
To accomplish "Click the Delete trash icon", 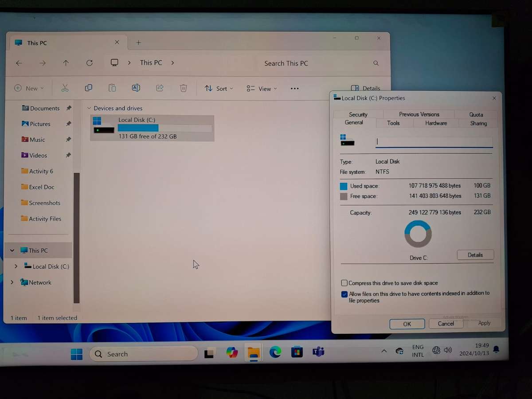I will pyautogui.click(x=183, y=88).
